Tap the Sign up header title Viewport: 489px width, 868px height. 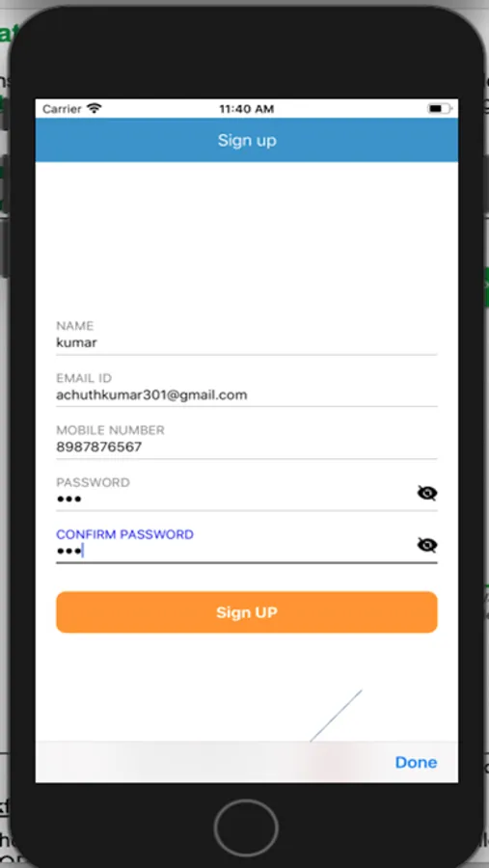pos(247,140)
